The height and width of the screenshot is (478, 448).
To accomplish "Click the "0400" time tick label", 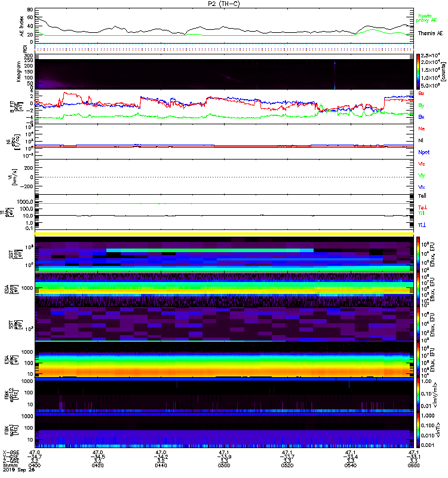I will tap(35, 465).
